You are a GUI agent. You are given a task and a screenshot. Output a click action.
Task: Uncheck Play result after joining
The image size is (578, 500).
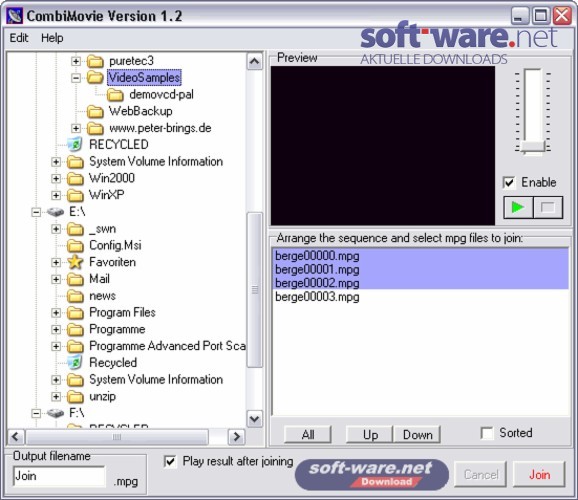point(170,462)
